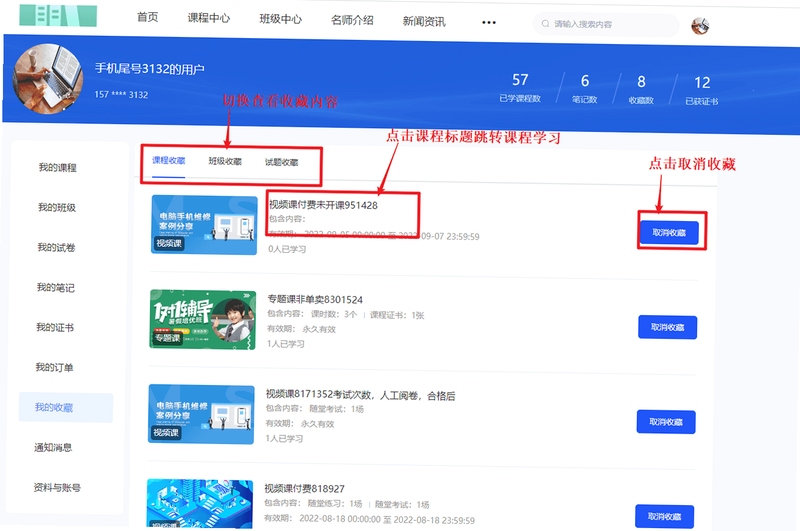Click the site logo in the header
The height and width of the screenshot is (531, 800).
[x=58, y=15]
